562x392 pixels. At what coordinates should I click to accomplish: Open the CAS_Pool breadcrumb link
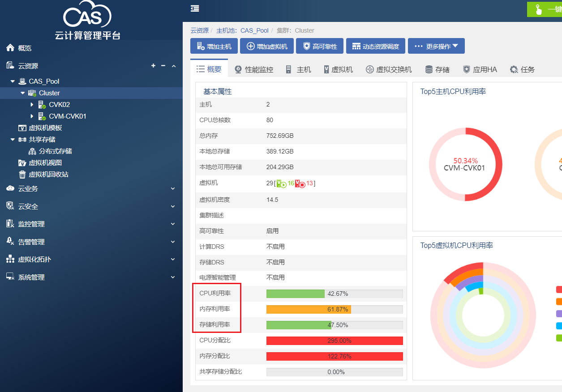tap(254, 30)
